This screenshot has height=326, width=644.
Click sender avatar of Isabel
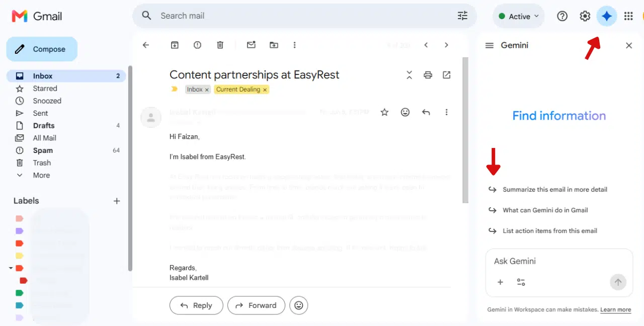[150, 117]
